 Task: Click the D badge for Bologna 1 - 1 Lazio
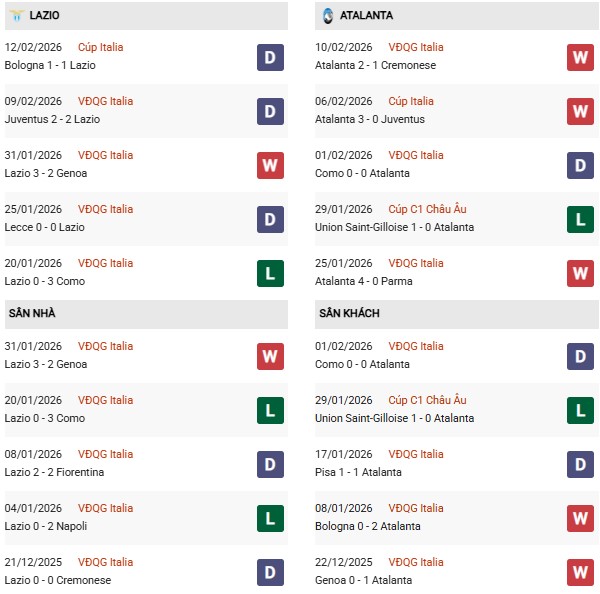(x=270, y=57)
